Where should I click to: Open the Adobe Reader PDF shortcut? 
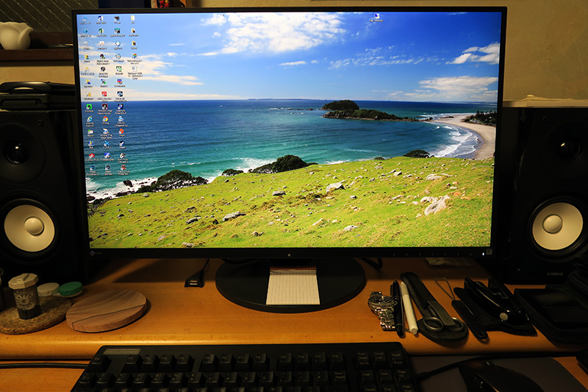(x=102, y=44)
